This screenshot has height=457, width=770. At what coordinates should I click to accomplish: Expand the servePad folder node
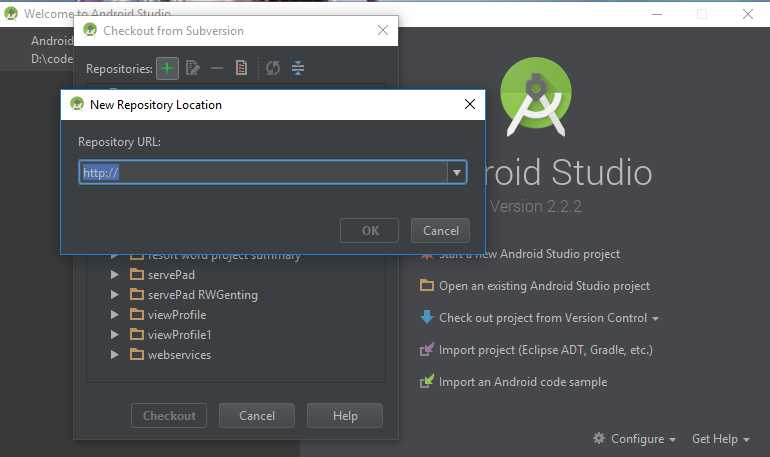coord(114,274)
